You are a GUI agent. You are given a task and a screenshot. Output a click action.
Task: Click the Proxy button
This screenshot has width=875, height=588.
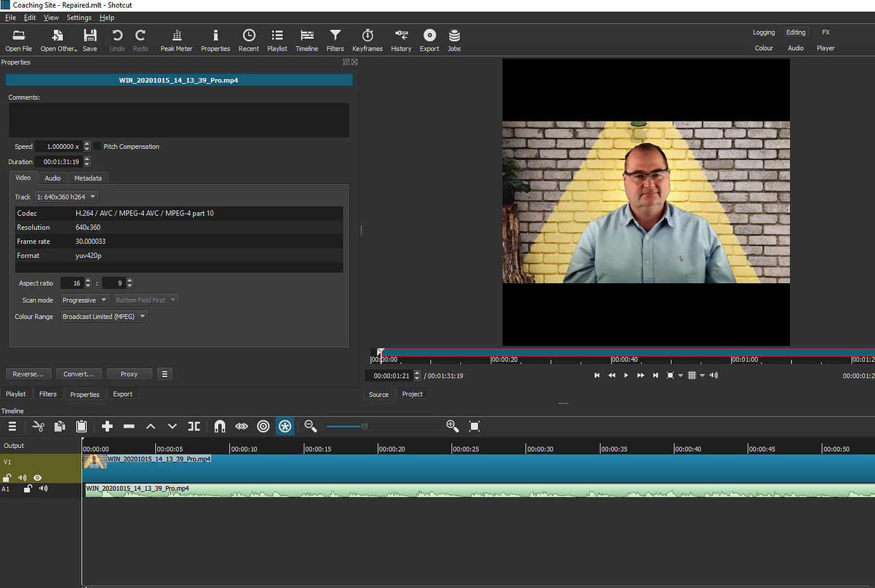tap(129, 374)
